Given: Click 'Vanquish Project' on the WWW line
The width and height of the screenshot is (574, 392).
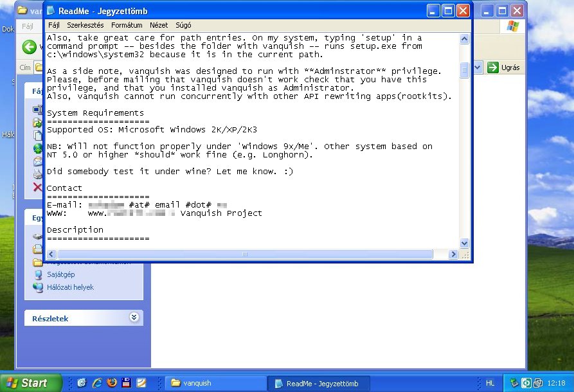Looking at the screenshot, I should point(221,213).
